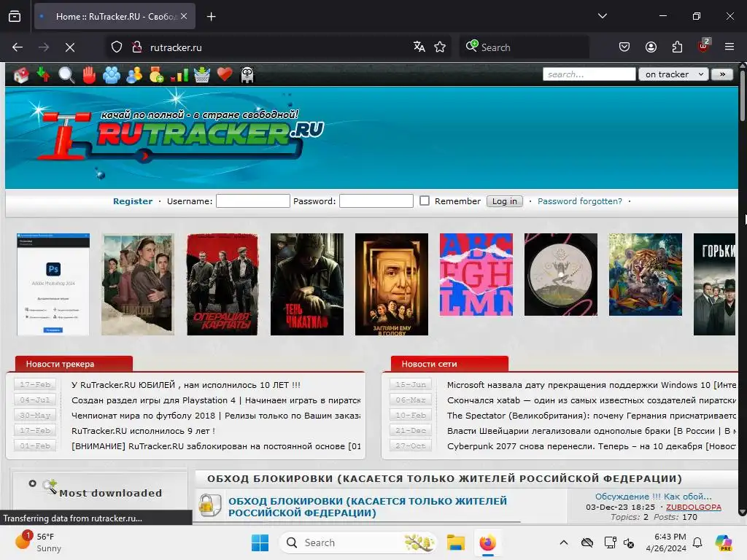This screenshot has height=560, width=747.
Task: Show hidden system tray icons chevron
Action: click(564, 542)
